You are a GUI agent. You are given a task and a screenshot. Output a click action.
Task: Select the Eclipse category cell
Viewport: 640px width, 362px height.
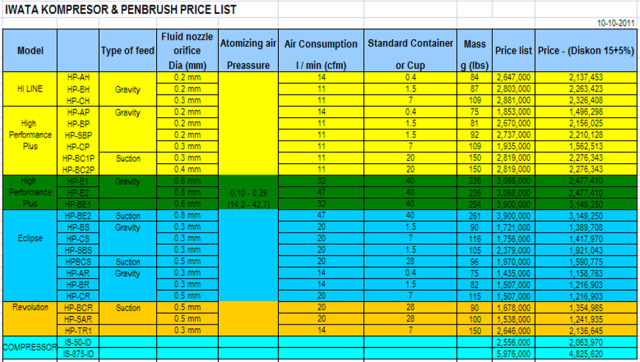30,238
